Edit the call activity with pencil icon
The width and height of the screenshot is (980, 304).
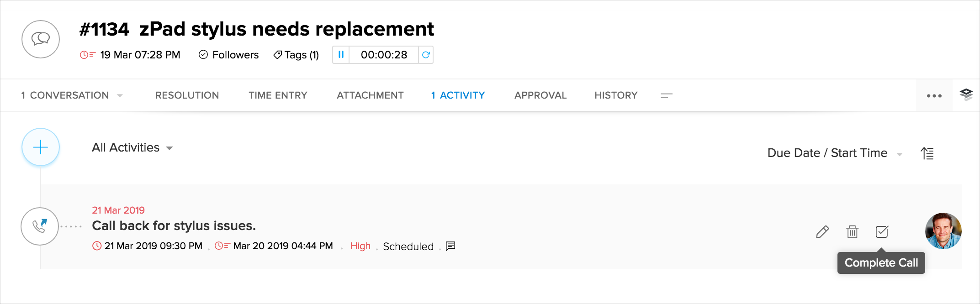pyautogui.click(x=822, y=232)
